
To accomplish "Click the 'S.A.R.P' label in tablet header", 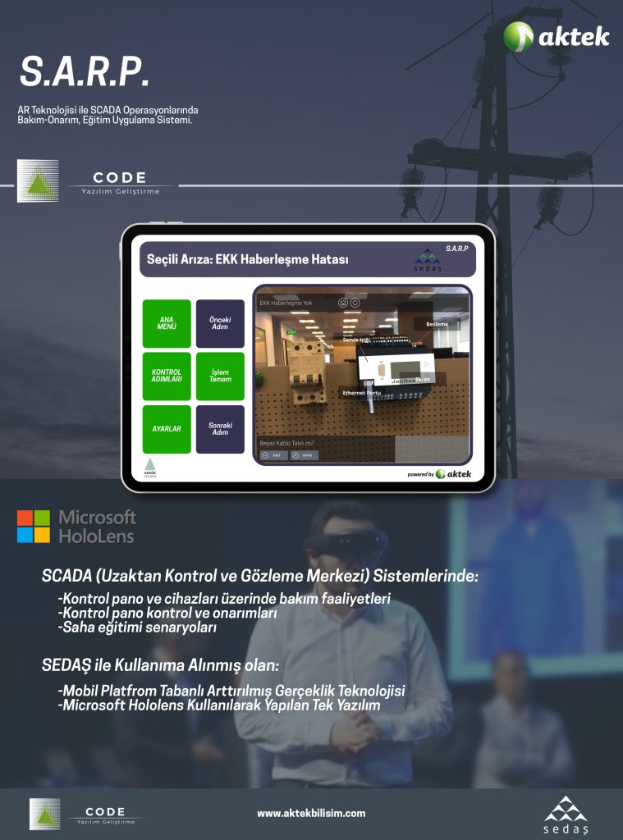I will click(457, 249).
